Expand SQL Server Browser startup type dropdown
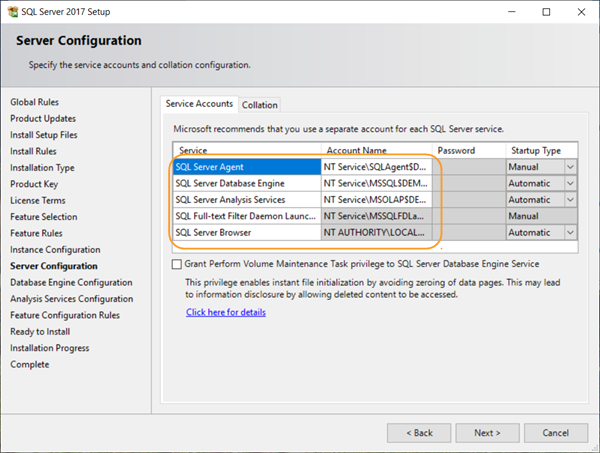600x453 pixels. (570, 231)
